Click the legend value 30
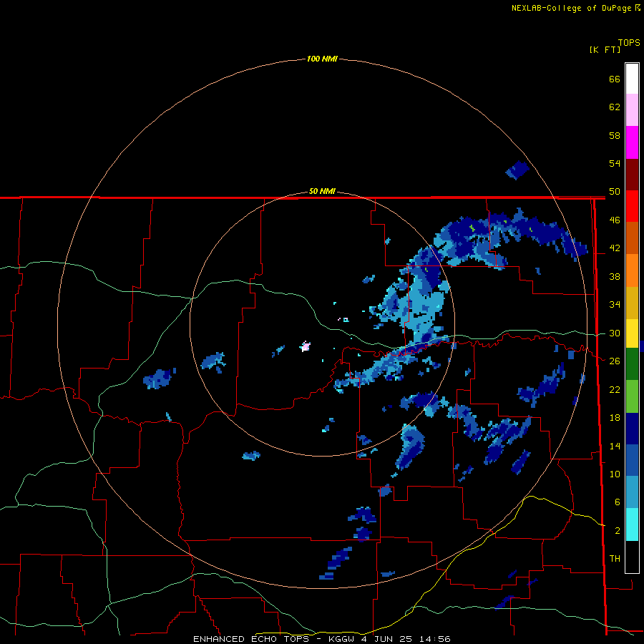Screen dimensions: 644x644 click(615, 333)
